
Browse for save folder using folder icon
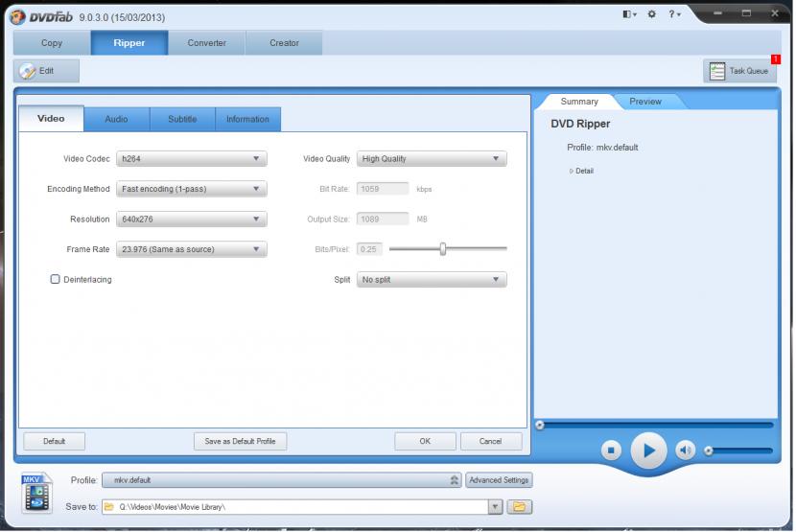(520, 506)
